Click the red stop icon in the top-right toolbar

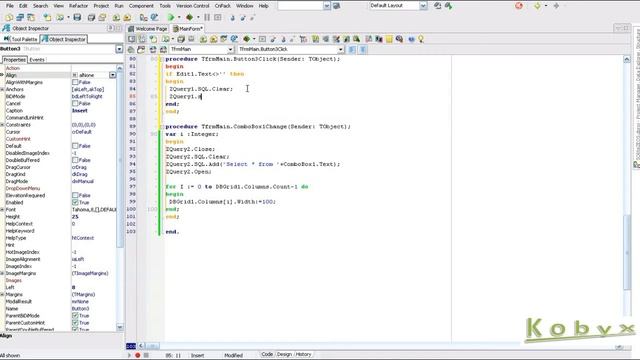tap(519, 6)
